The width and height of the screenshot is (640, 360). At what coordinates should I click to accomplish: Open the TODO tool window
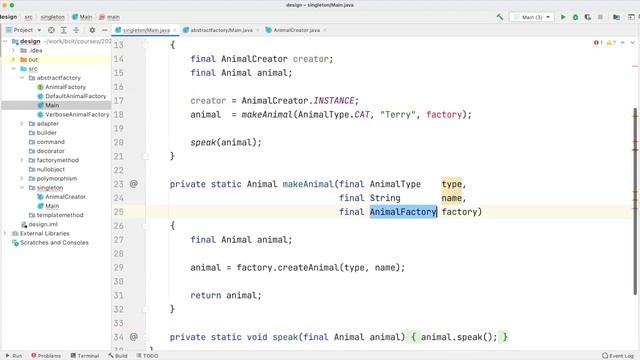[x=147, y=356]
